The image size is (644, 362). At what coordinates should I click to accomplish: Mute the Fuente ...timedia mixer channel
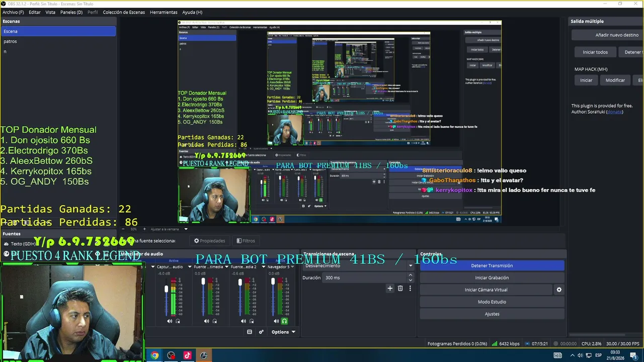tap(206, 321)
